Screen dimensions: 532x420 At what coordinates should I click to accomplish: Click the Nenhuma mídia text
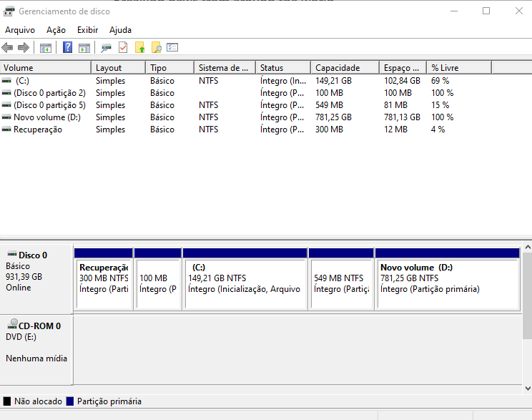click(36, 358)
